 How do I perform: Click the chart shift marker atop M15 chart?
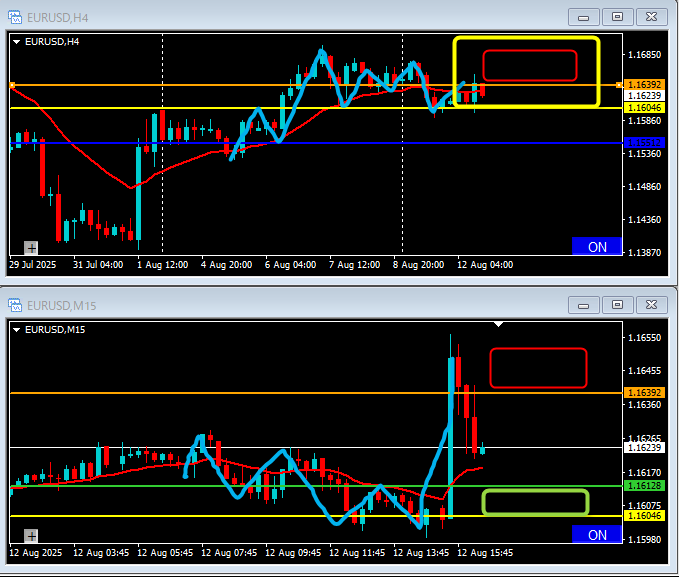[498, 324]
